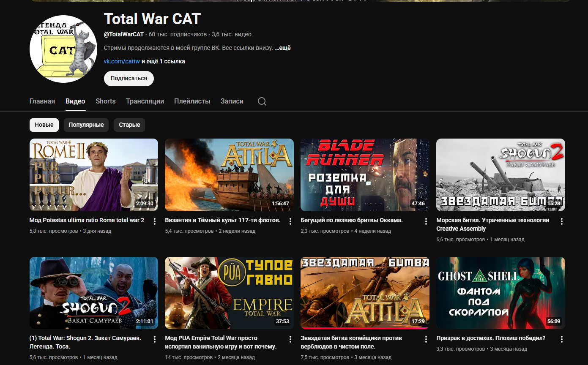Expand channel description with …ещё
The width and height of the screenshot is (588, 365).
[283, 48]
